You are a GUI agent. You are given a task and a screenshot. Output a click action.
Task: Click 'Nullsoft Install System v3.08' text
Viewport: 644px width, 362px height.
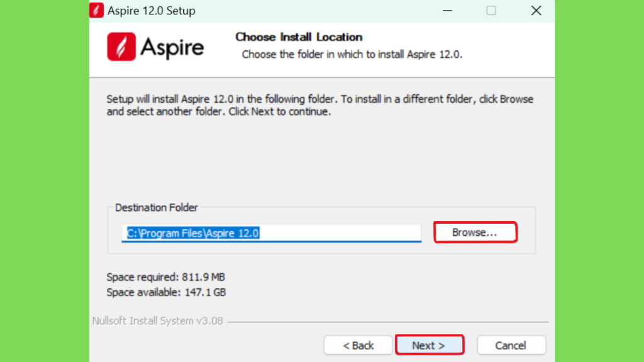click(157, 321)
